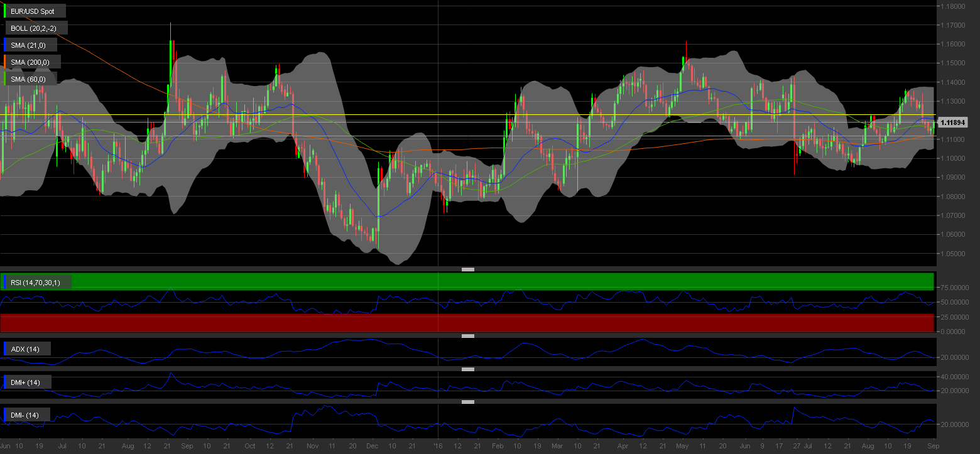Click resize handle between RSI and ADX panels
980x454 pixels.
[467, 336]
